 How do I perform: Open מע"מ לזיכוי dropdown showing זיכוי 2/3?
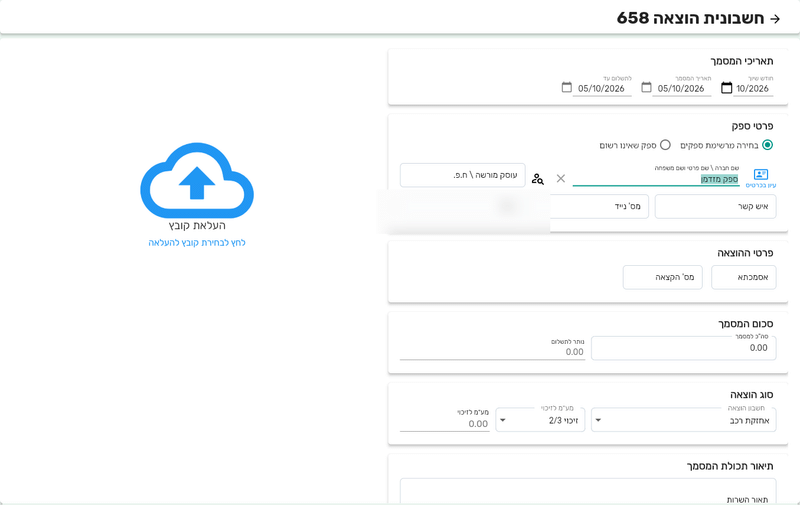point(540,420)
